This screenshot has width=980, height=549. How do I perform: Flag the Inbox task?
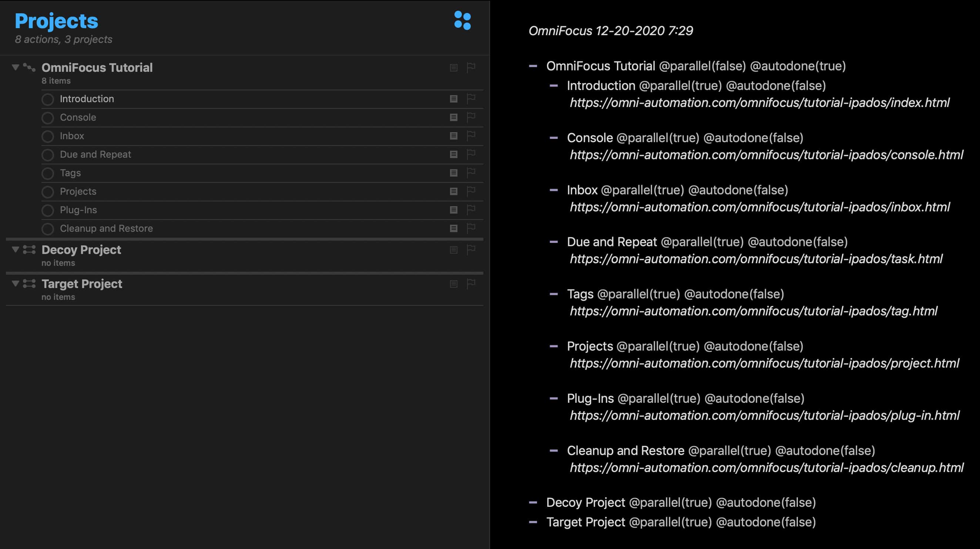(x=471, y=135)
